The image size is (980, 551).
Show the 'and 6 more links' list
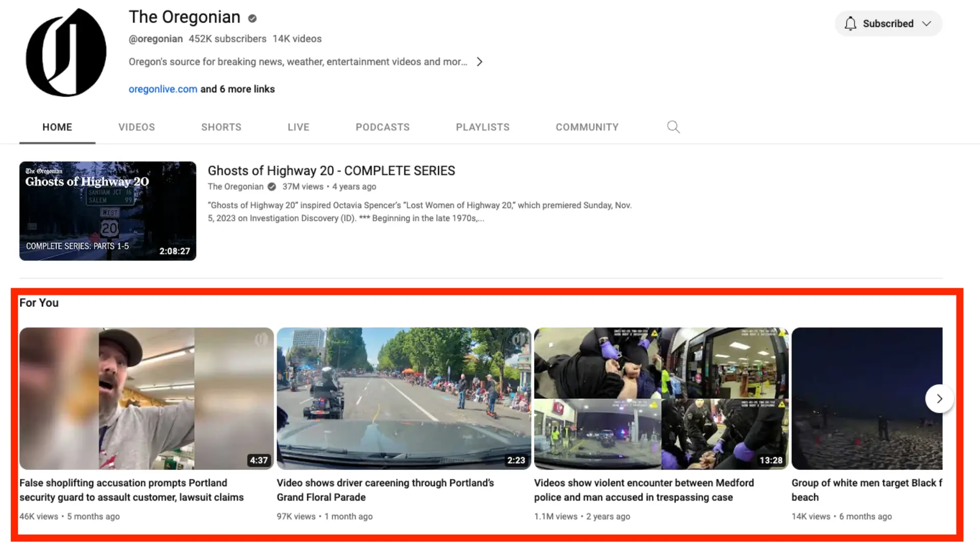237,89
